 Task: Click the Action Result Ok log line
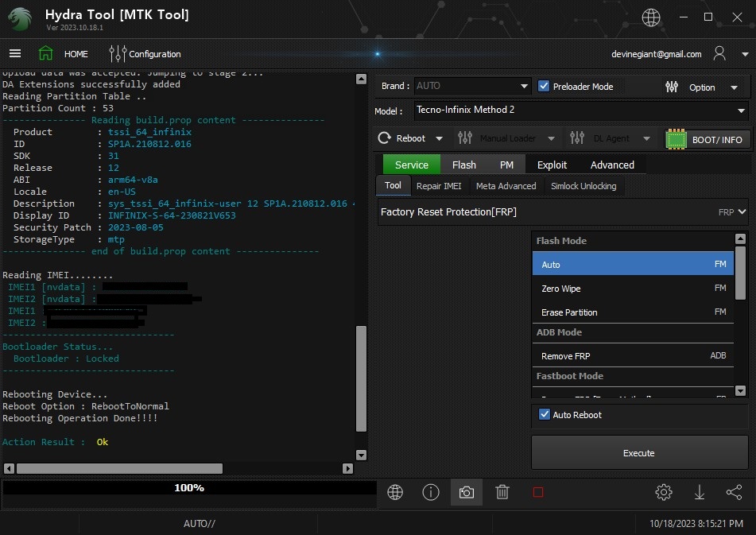[x=55, y=442]
